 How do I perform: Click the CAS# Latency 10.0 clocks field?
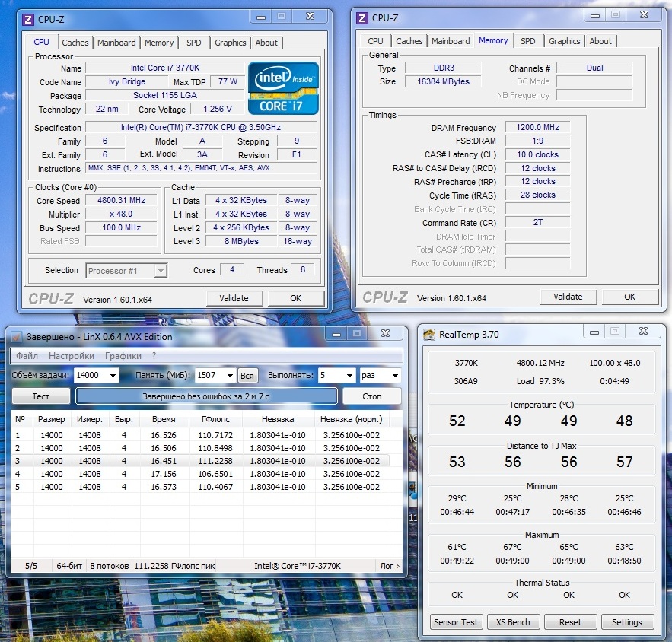click(537, 154)
